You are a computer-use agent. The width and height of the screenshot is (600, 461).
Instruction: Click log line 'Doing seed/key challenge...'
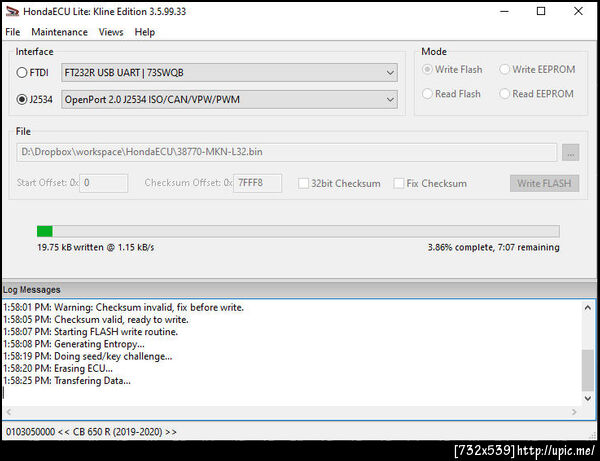click(x=113, y=357)
